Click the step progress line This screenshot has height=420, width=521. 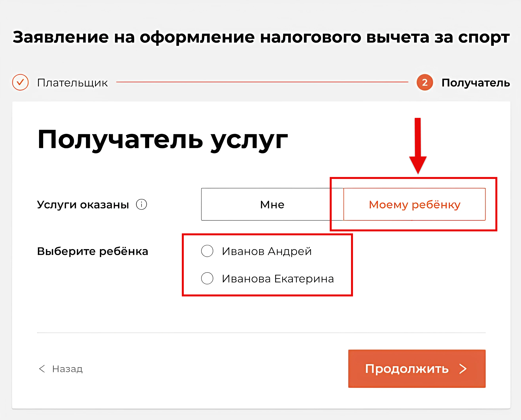point(262,82)
